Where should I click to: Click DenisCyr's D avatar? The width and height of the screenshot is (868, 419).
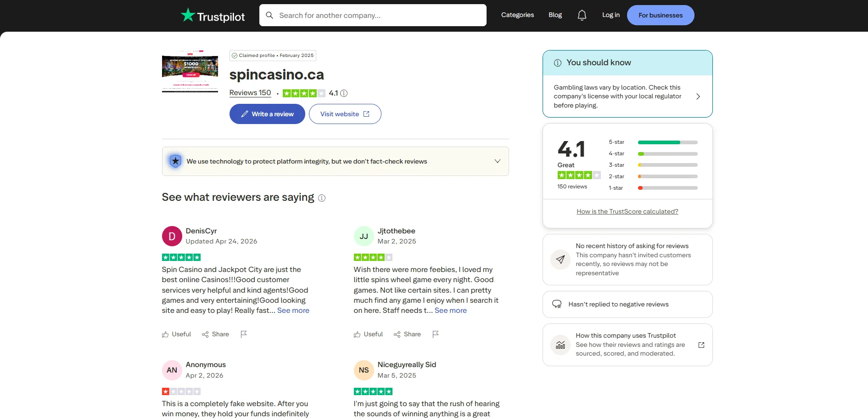172,236
